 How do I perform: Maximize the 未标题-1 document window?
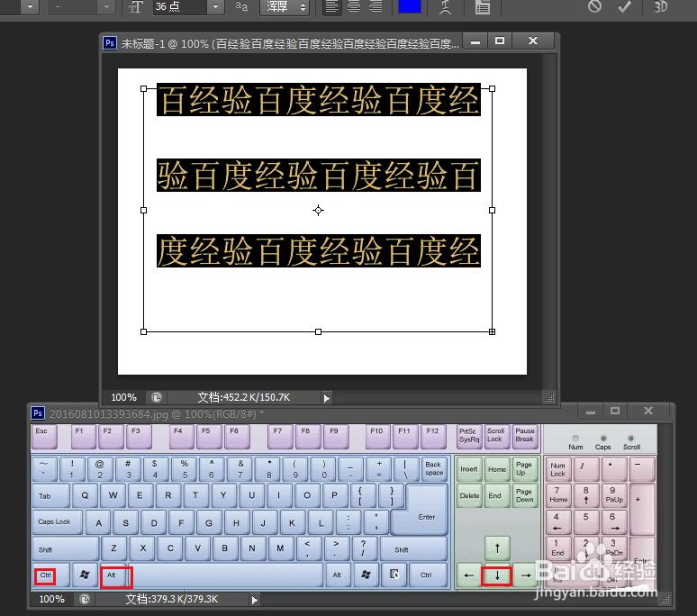point(500,41)
